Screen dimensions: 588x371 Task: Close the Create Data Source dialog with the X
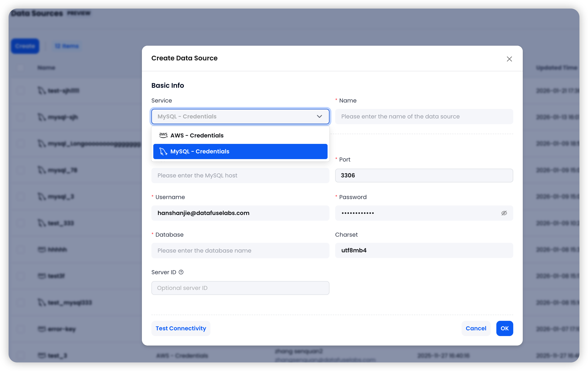point(509,59)
